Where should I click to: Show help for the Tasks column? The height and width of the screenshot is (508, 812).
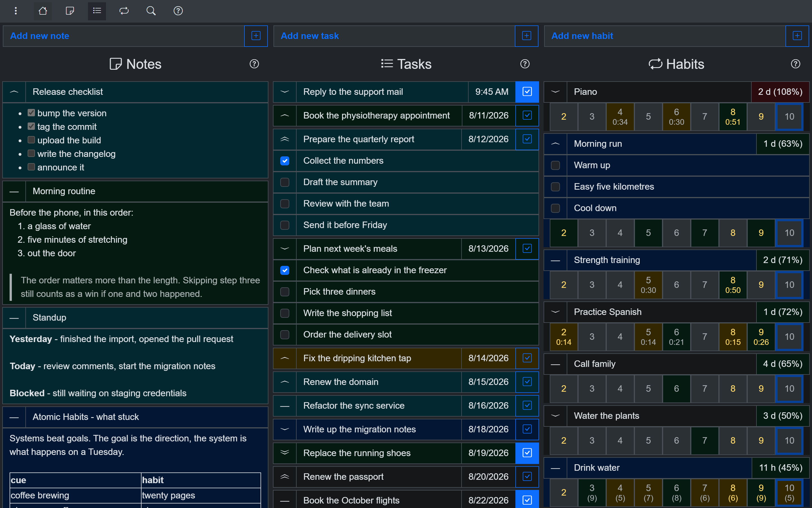[525, 64]
